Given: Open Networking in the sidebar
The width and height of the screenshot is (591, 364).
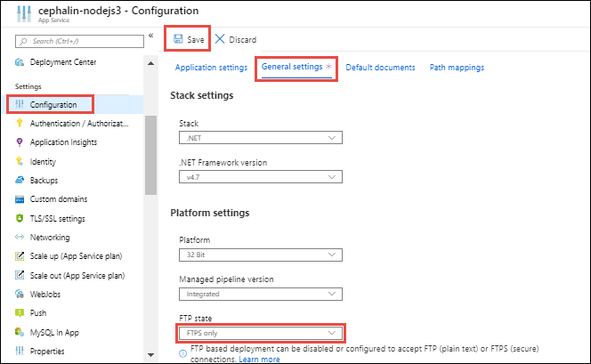Looking at the screenshot, I should pos(50,238).
